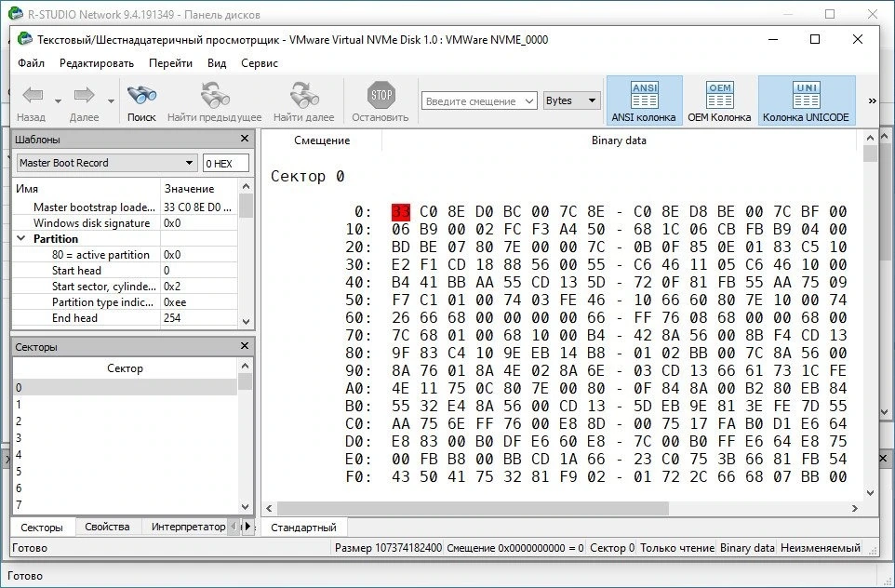Open Forward button history dropdown arrow

(111, 101)
